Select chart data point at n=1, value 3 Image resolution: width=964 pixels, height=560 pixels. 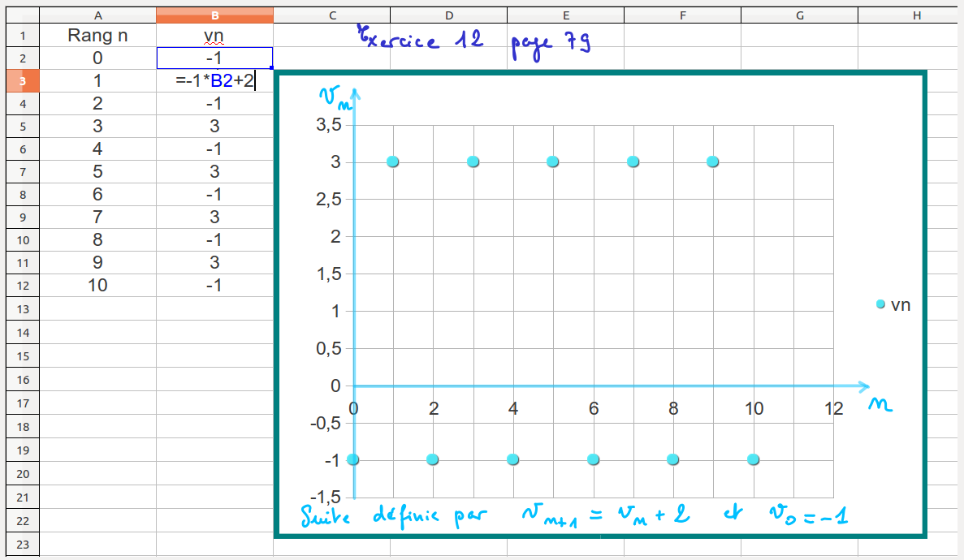(x=393, y=162)
